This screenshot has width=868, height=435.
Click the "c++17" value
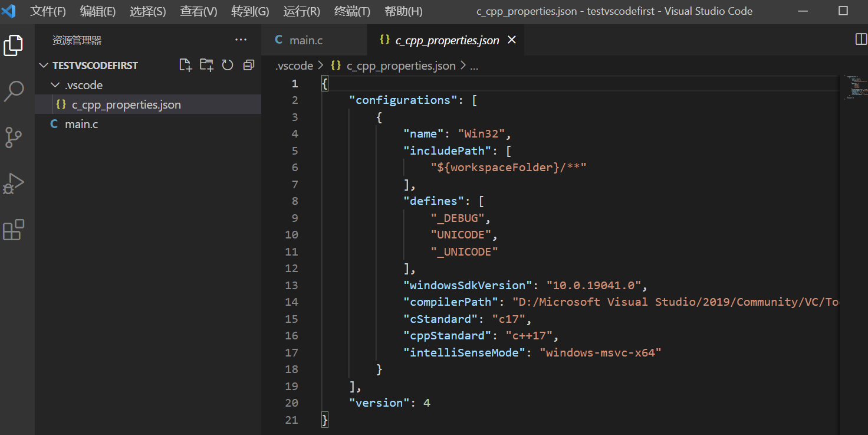point(529,336)
